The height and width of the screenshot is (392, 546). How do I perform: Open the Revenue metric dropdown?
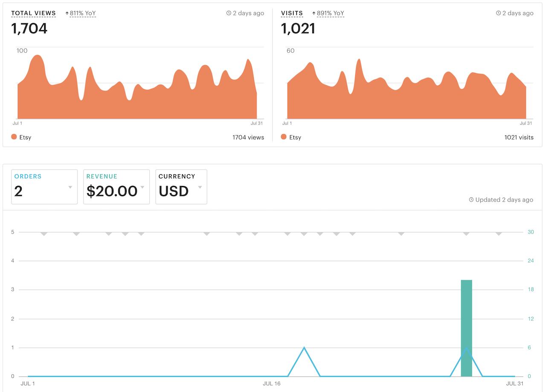point(116,187)
